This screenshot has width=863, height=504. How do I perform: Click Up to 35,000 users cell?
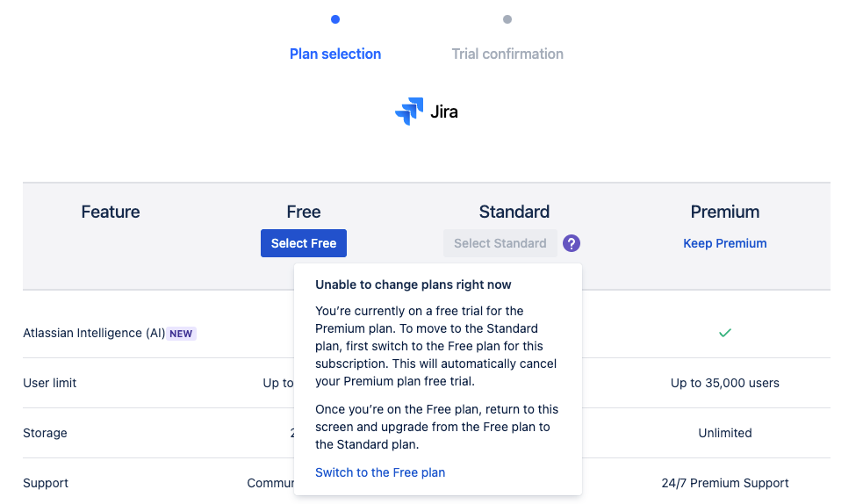pyautogui.click(x=725, y=383)
